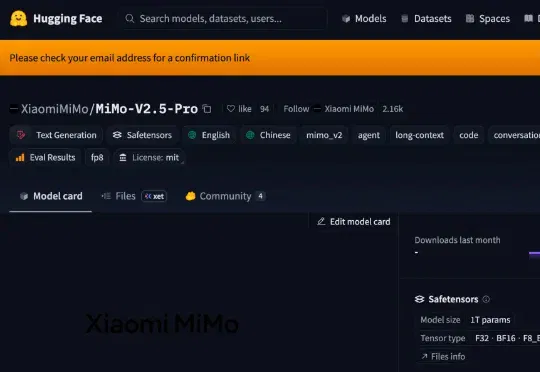This screenshot has width=540, height=372.
Task: Click the F32 tensor type value
Action: (x=482, y=338)
